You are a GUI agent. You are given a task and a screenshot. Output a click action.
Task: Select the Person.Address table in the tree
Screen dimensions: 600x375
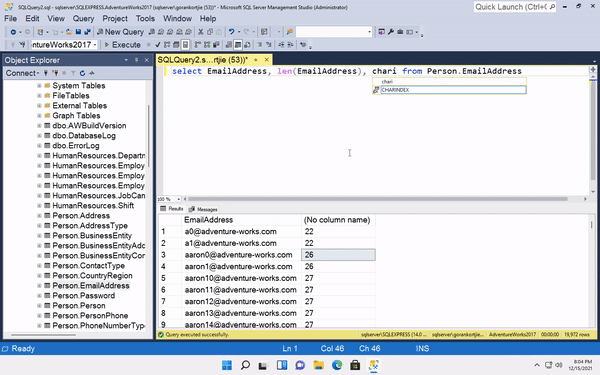81,216
